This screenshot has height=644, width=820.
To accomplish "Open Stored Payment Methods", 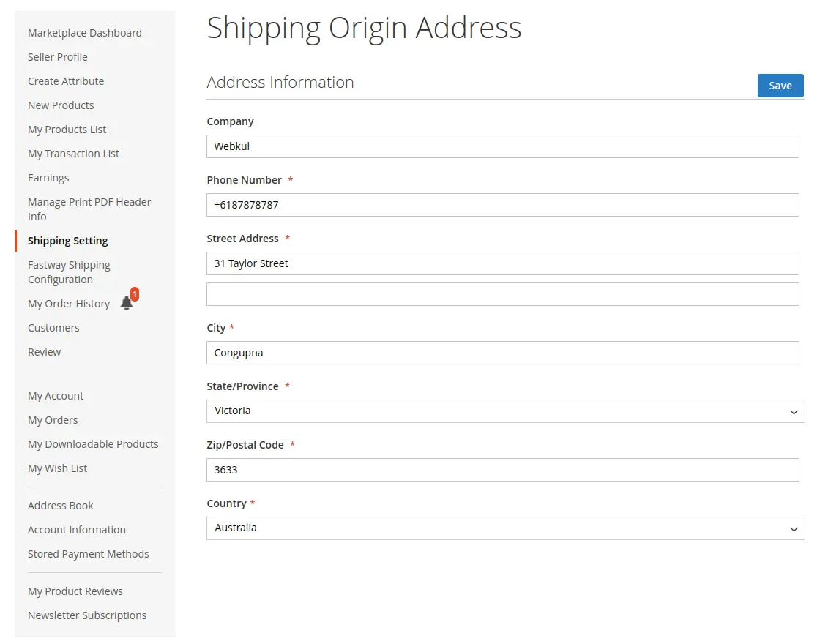I will (x=89, y=553).
